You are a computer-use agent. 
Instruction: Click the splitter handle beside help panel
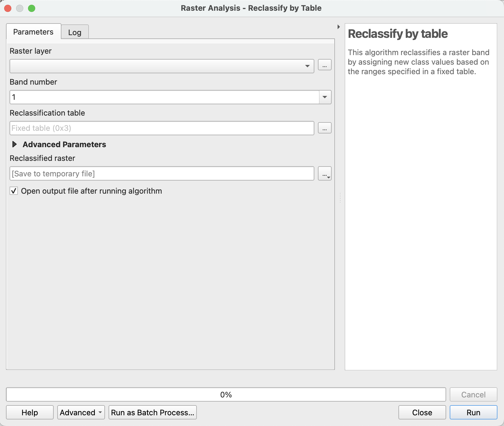340,198
